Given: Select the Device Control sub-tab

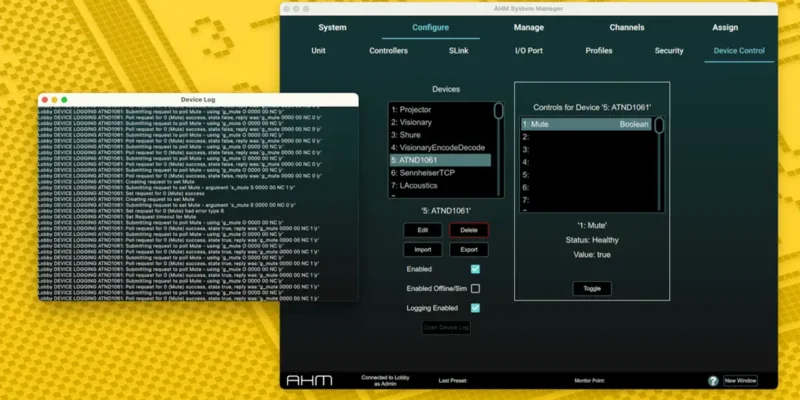Looking at the screenshot, I should [739, 51].
